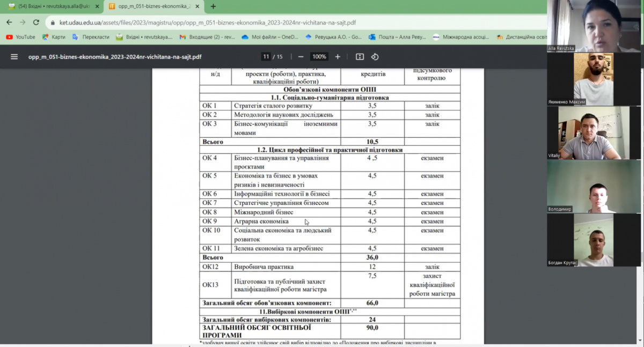Open the Пошта – Алла Реву bookmark
The width and height of the screenshot is (644, 347).
(397, 37)
